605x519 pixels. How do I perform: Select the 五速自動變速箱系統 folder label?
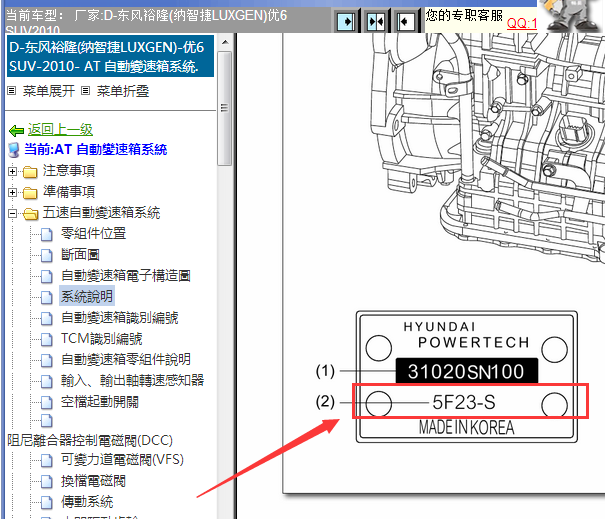101,213
